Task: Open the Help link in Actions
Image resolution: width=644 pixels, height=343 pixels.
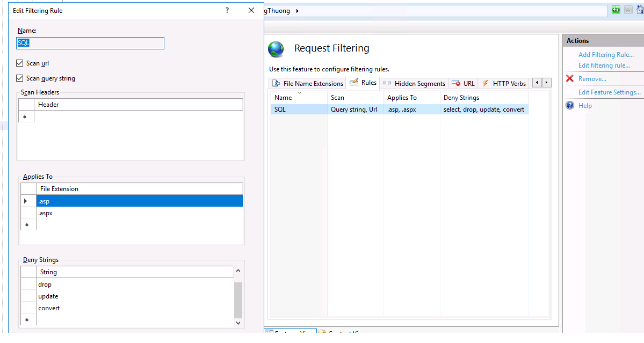Action: 585,106
